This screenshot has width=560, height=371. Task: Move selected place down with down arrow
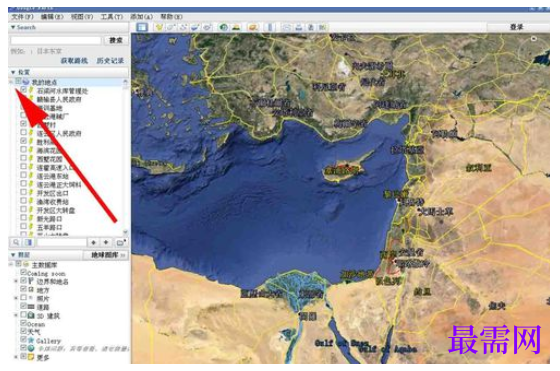click(x=106, y=242)
